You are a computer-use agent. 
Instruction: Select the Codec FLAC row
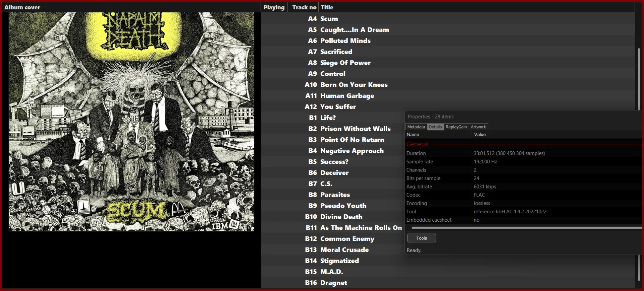[523, 195]
